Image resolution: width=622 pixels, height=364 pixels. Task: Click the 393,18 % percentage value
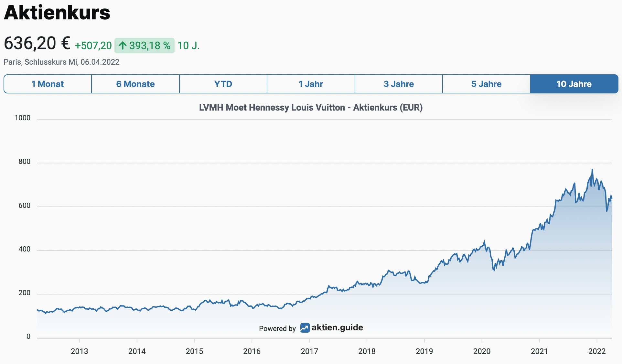click(x=150, y=46)
